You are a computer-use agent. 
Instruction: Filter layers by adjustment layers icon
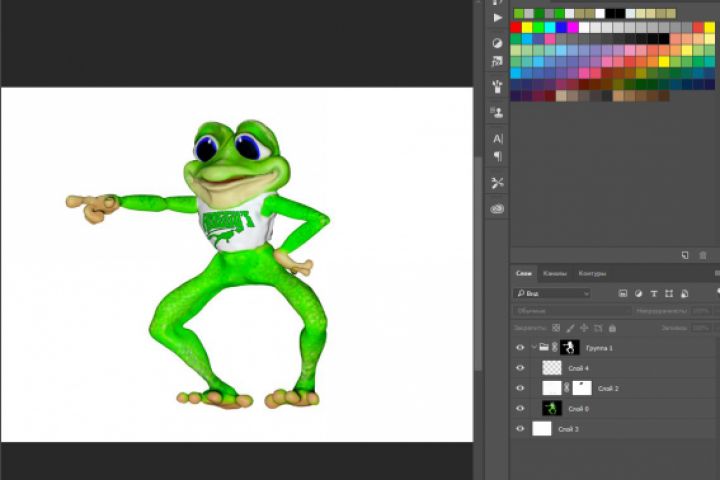[638, 294]
